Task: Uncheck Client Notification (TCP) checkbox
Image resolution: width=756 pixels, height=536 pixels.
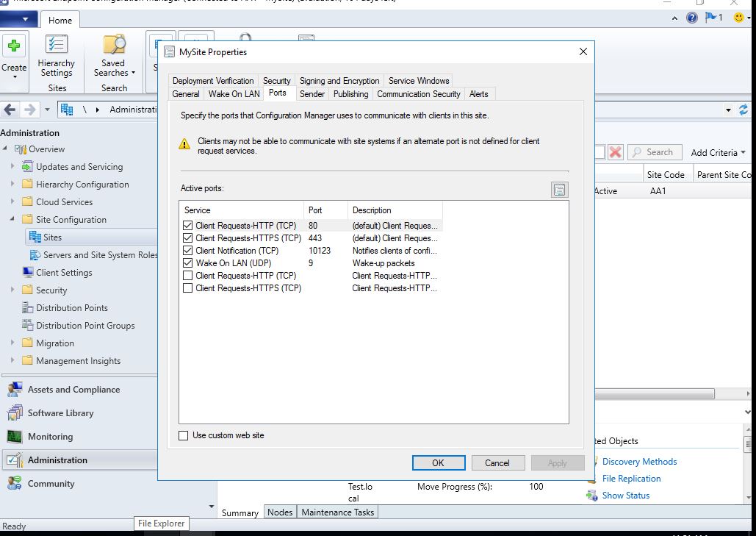Action: (x=187, y=251)
